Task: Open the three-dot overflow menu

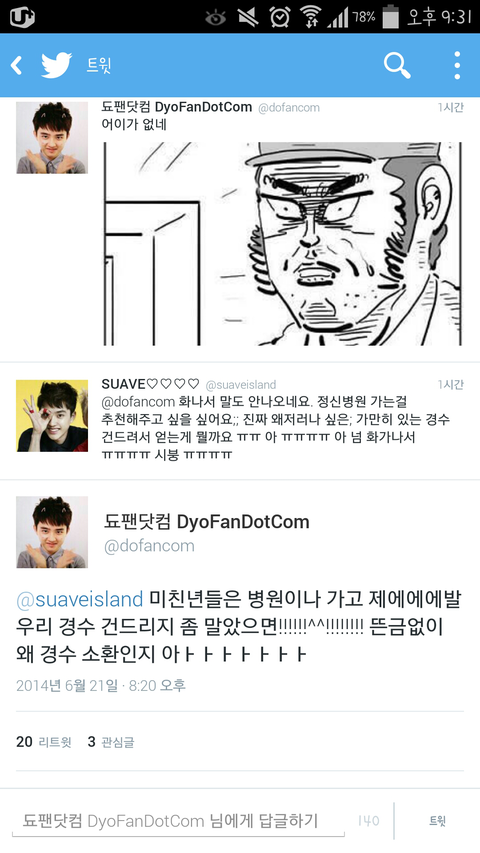Action: tap(457, 66)
